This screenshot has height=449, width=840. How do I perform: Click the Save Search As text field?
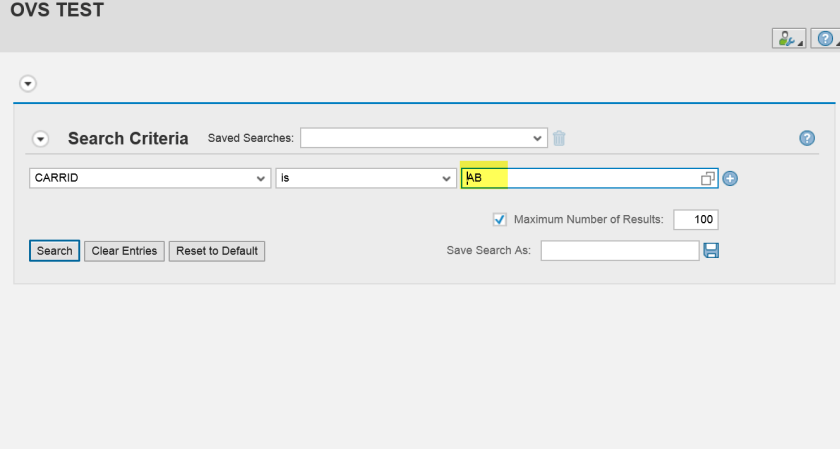tap(619, 250)
